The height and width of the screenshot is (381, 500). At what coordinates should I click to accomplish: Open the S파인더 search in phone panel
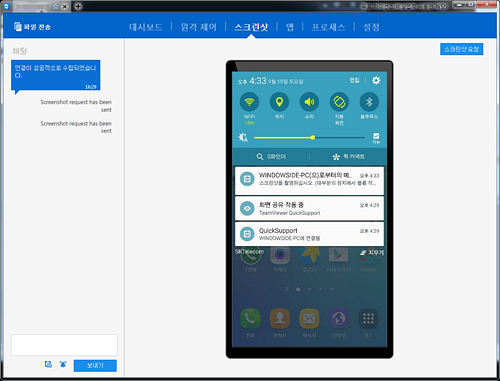[271, 156]
